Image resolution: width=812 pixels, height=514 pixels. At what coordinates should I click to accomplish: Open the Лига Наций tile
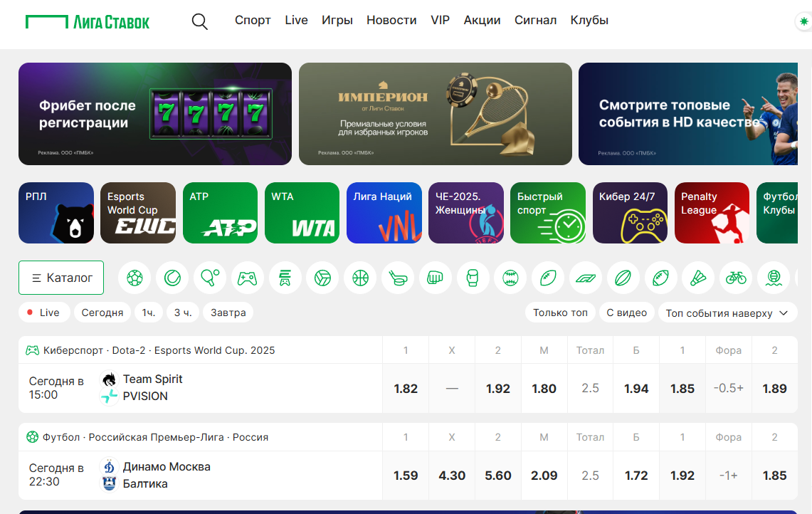(x=384, y=213)
